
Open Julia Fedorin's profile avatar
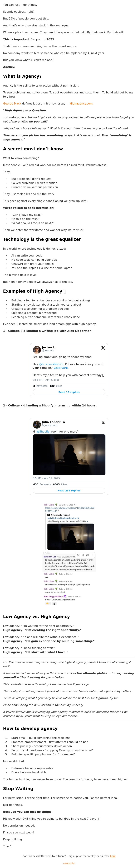point(37,424)
